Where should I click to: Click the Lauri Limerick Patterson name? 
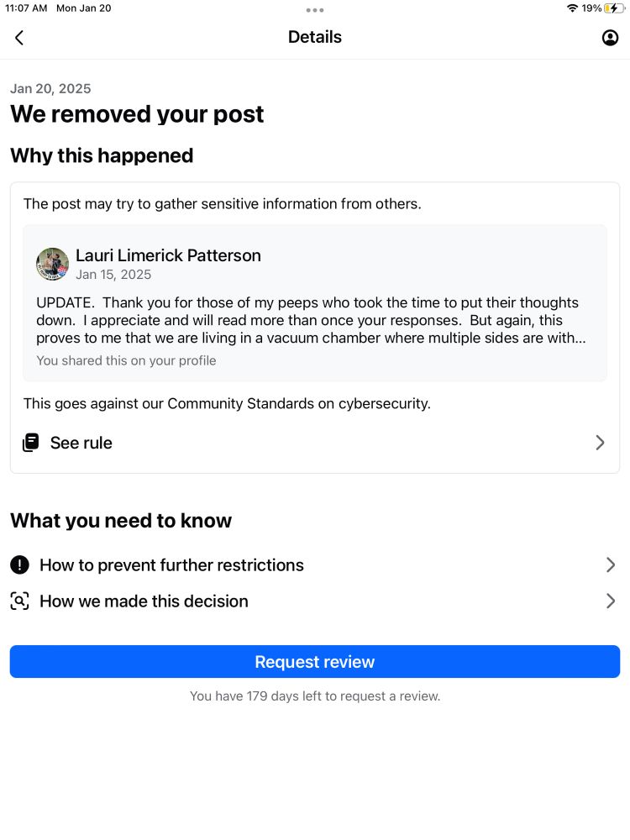click(x=168, y=255)
